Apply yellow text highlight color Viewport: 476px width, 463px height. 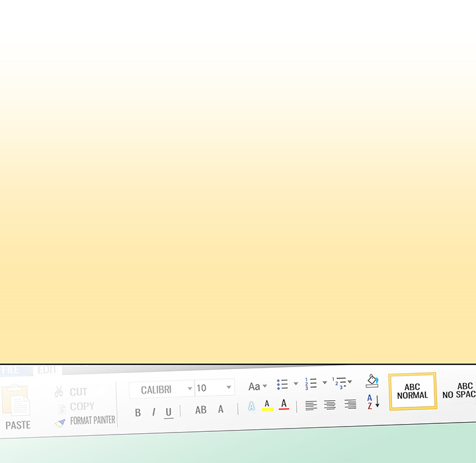point(267,405)
